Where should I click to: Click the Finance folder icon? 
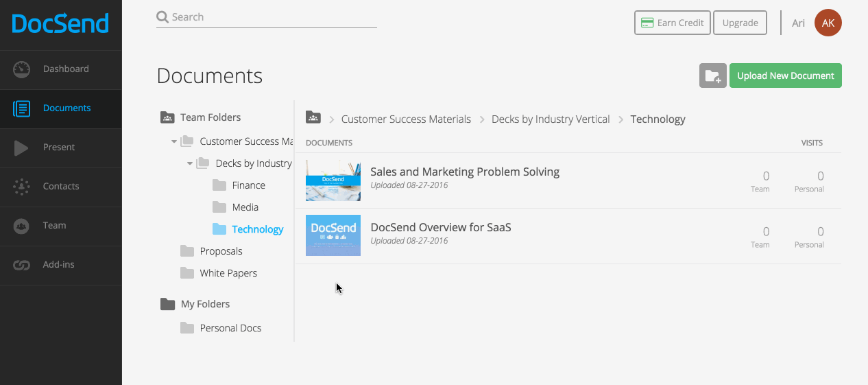tap(219, 185)
